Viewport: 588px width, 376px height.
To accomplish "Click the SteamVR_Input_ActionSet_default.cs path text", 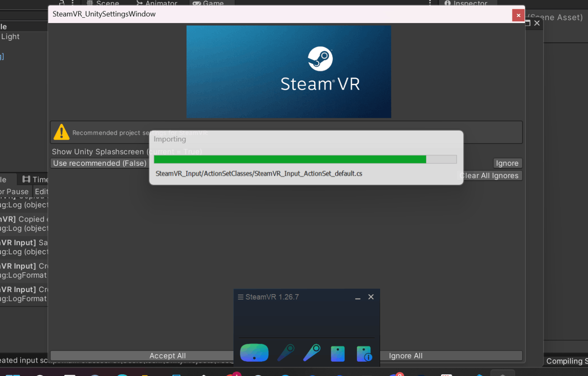I will [x=259, y=173].
